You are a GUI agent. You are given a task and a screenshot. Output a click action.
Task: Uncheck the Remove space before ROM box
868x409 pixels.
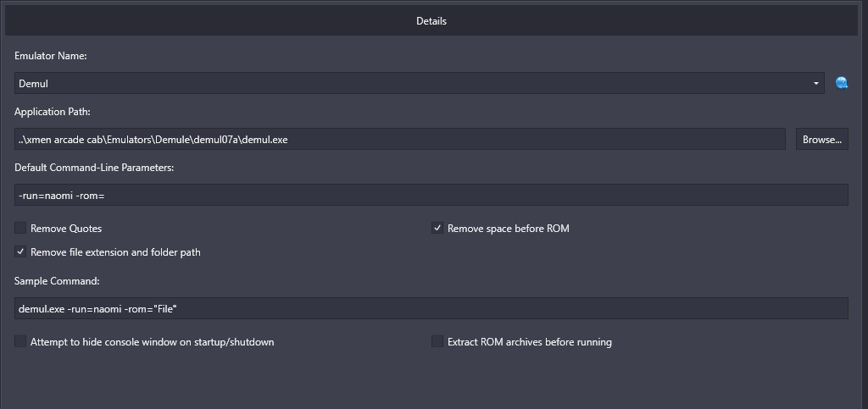coord(437,228)
